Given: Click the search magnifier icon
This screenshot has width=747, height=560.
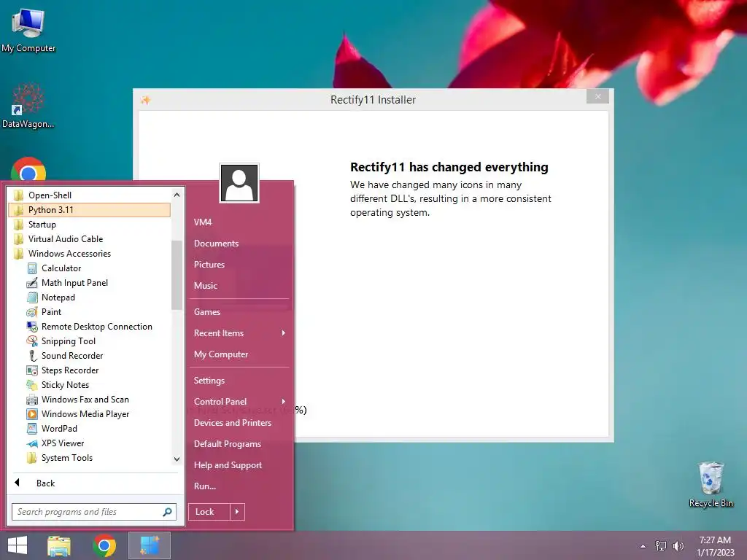Looking at the screenshot, I should (x=167, y=512).
